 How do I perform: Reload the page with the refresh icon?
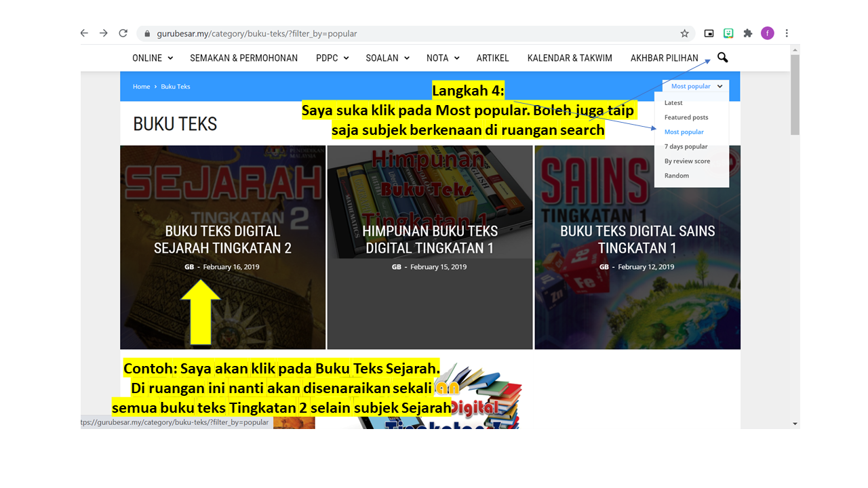tap(123, 33)
